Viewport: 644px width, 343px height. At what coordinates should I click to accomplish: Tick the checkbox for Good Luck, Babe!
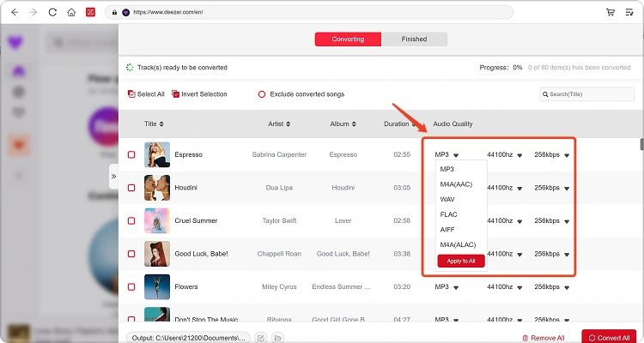point(131,254)
